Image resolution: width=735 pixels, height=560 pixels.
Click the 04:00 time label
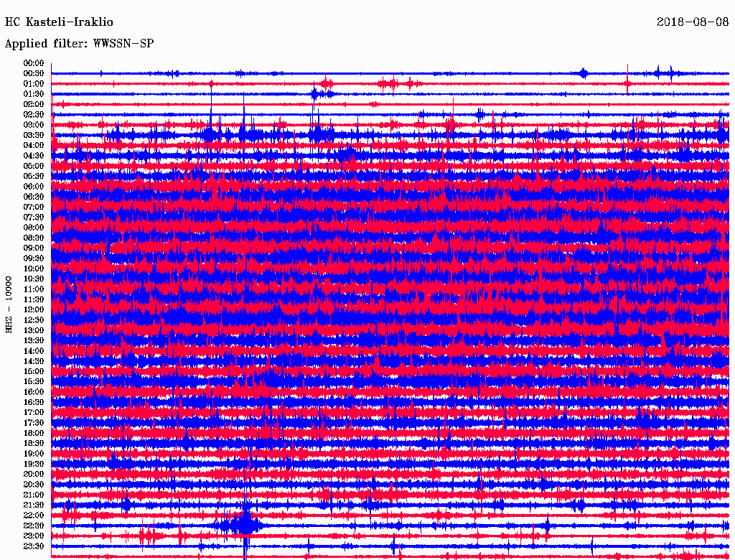[34, 146]
